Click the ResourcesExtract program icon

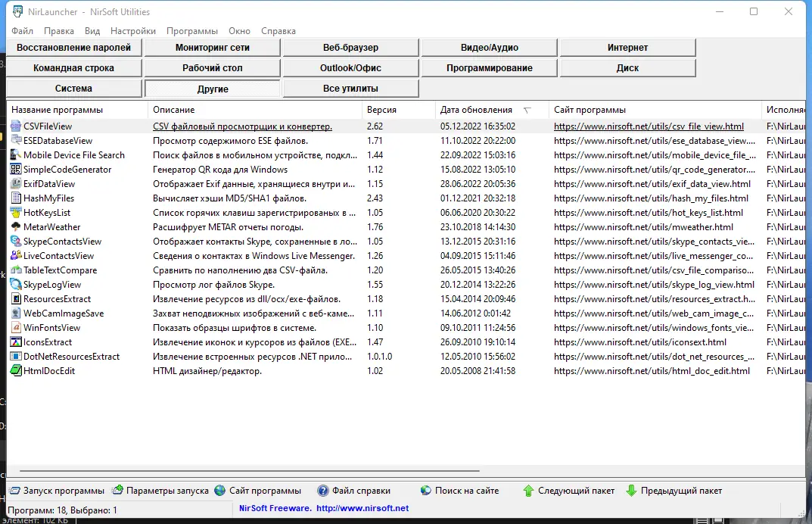tap(16, 299)
